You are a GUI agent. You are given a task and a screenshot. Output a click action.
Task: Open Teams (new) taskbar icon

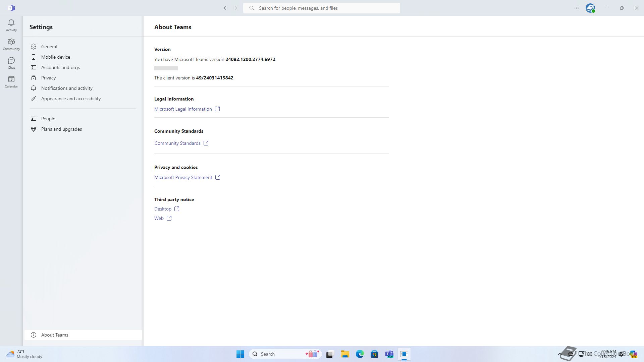point(389,354)
